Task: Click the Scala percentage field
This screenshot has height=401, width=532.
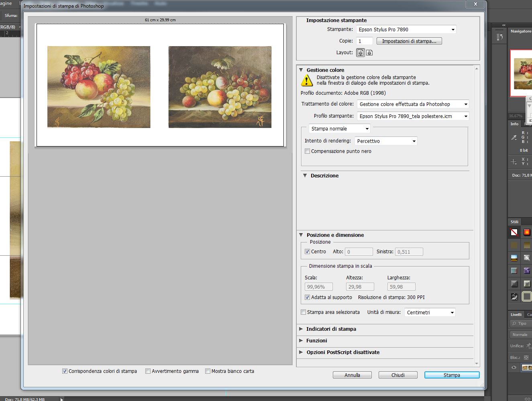Action: pyautogui.click(x=319, y=287)
